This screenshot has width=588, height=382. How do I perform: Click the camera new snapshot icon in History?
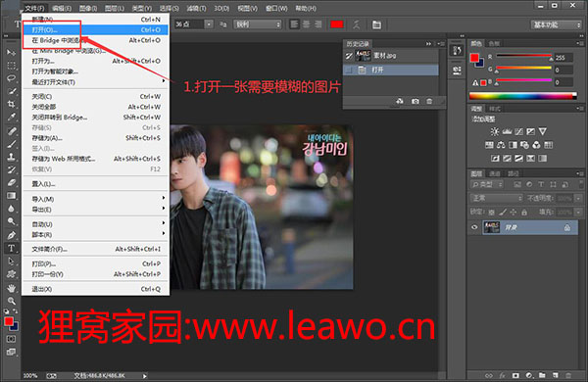coord(416,101)
